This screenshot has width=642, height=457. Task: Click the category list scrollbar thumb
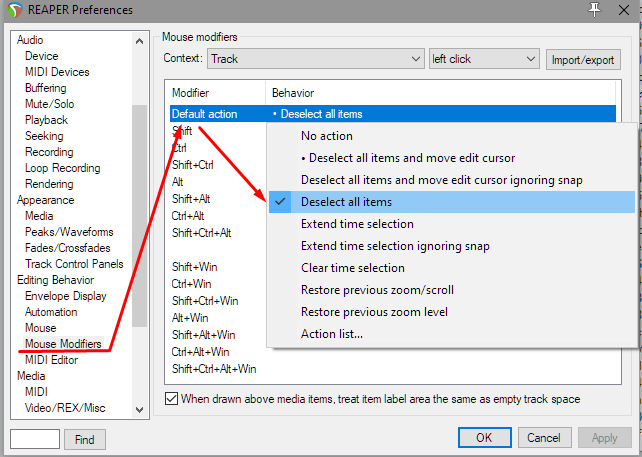pyautogui.click(x=140, y=216)
